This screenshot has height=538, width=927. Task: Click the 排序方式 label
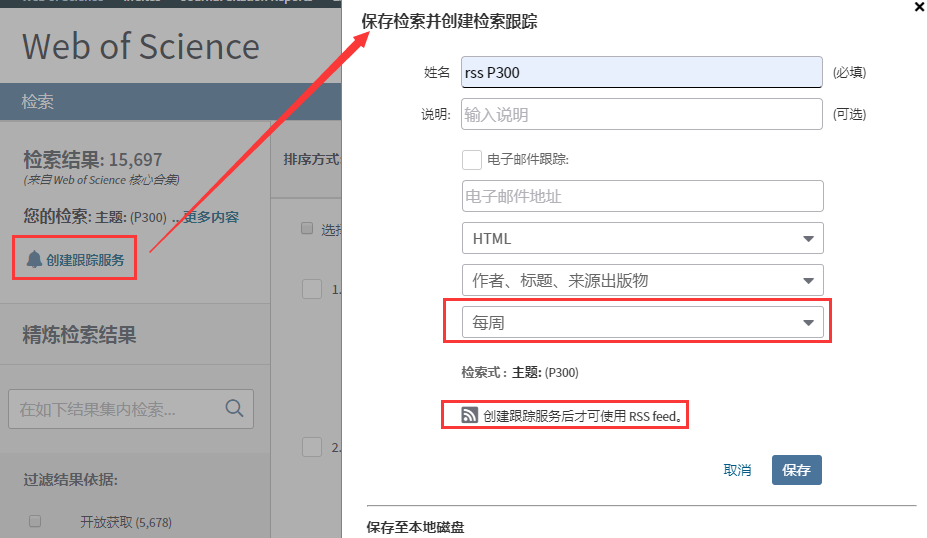[x=312, y=159]
